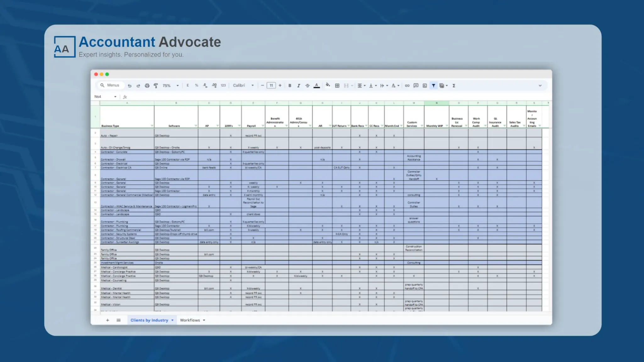Click the insert link icon
Screen dimensions: 644x362
407,85
